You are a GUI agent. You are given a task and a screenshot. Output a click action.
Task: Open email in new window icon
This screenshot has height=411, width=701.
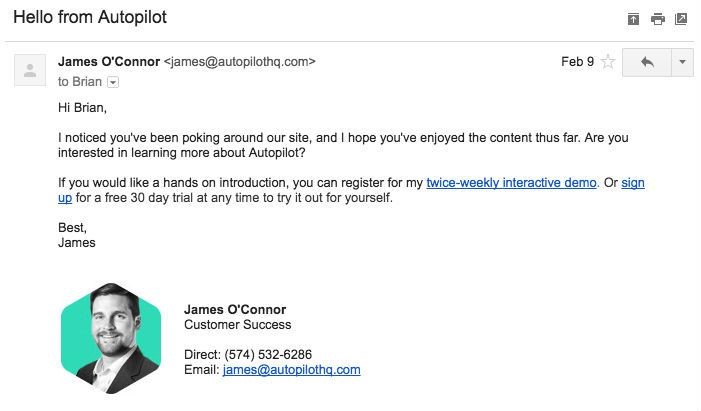[x=681, y=19]
